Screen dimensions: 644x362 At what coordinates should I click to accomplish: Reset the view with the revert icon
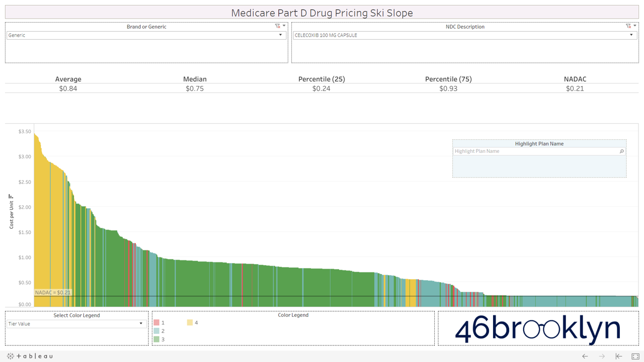(x=619, y=356)
